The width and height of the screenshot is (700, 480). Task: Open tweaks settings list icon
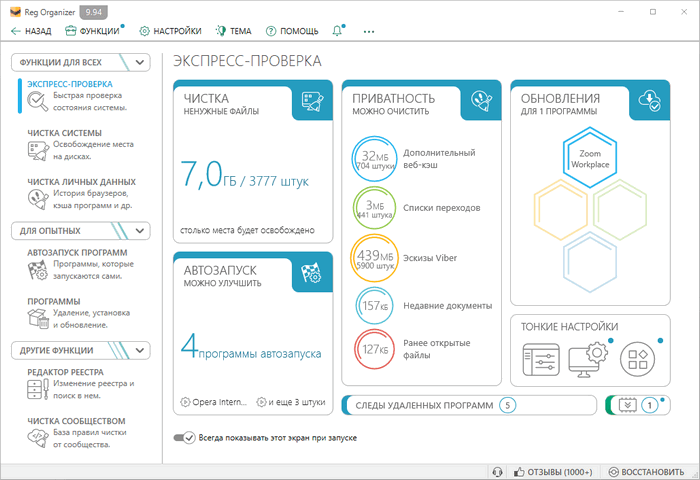coord(541,359)
